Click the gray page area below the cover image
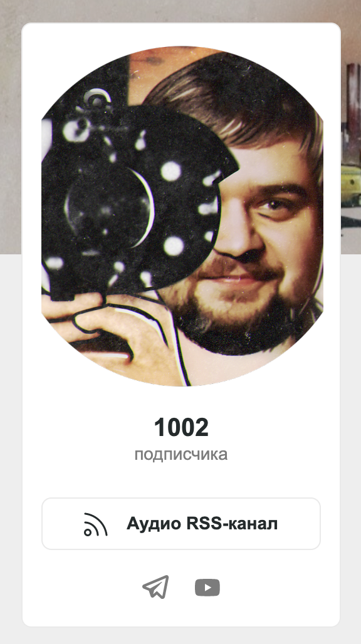 tap(11, 452)
